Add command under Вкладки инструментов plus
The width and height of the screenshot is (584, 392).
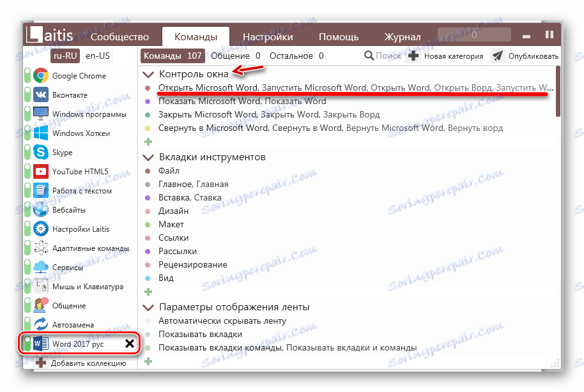pyautogui.click(x=148, y=292)
